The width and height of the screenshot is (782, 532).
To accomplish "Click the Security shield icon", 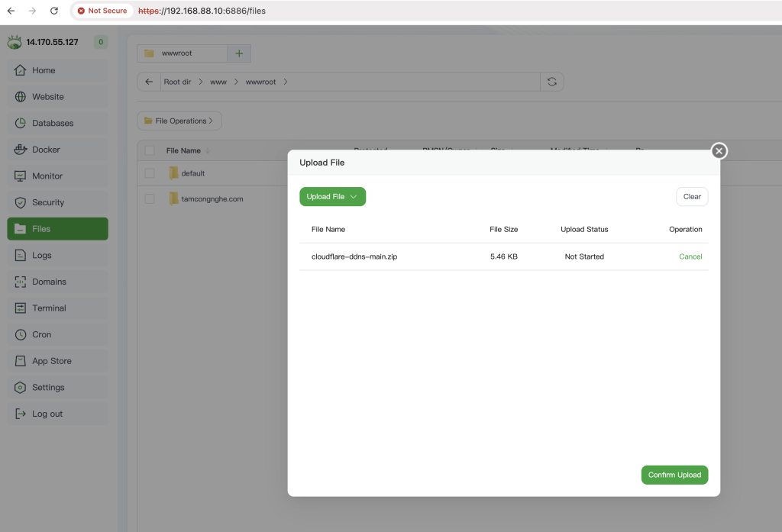I will click(x=20, y=202).
